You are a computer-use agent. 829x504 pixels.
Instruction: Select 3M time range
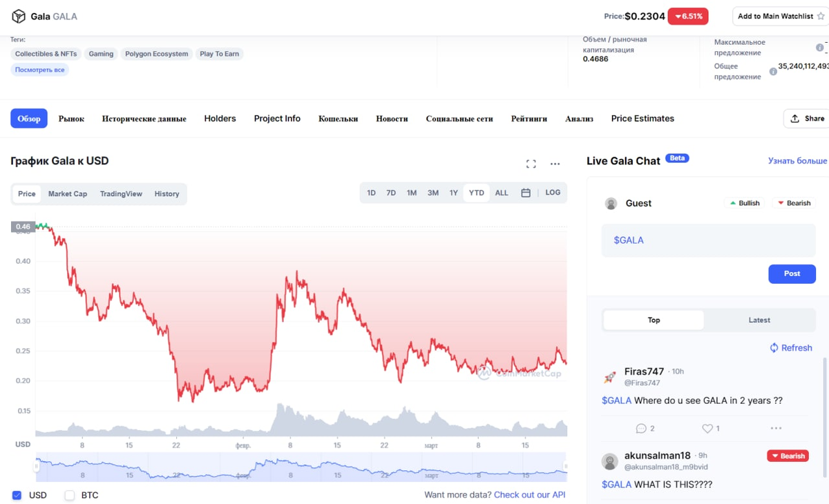pos(433,193)
